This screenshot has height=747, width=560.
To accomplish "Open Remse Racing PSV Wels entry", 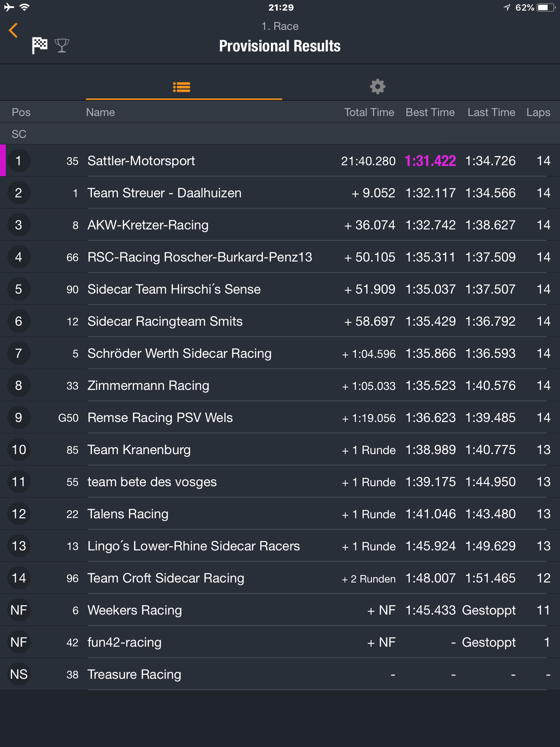I will click(x=280, y=418).
